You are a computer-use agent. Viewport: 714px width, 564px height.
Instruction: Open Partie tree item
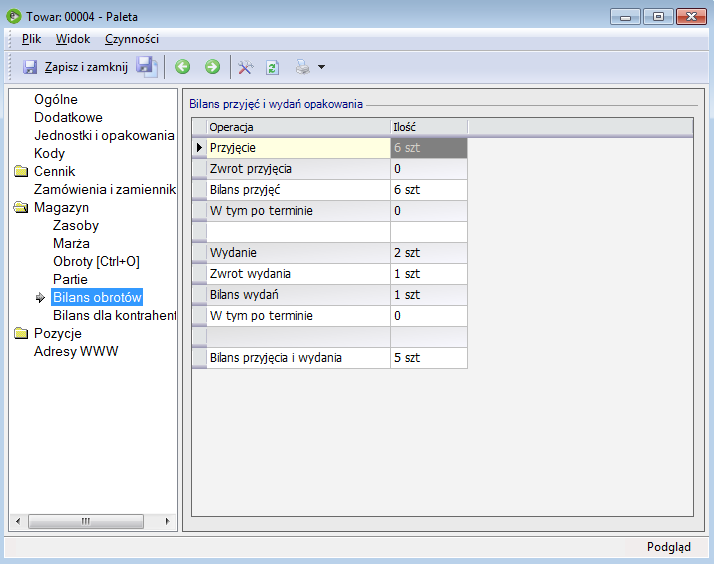(x=70, y=279)
